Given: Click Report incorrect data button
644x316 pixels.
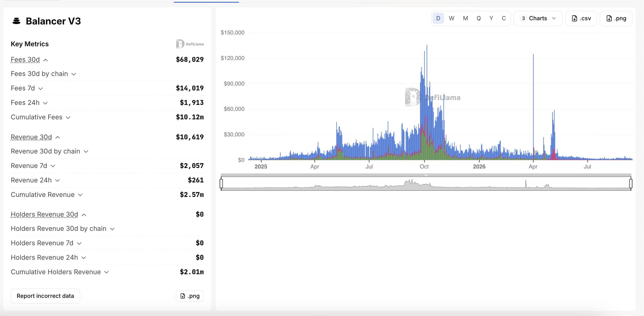Looking at the screenshot, I should (45, 296).
